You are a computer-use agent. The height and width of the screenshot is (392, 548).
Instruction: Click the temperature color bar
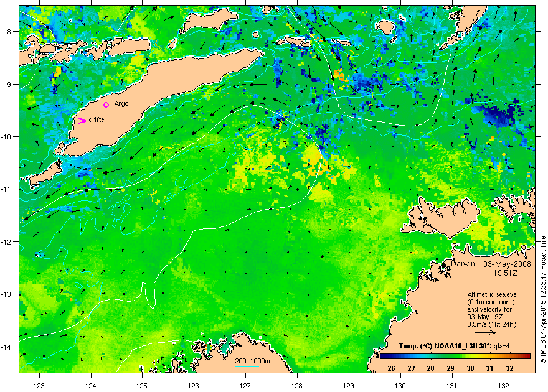(455, 357)
